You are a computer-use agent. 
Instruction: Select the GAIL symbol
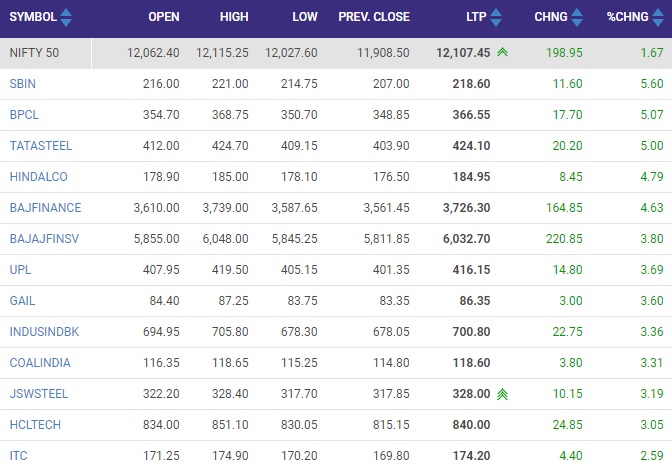pos(22,301)
